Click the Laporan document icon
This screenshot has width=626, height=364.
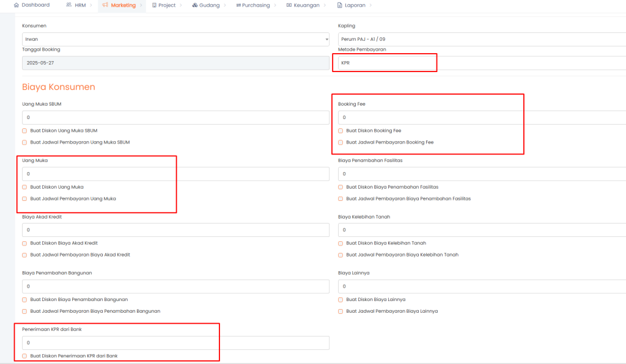point(340,5)
